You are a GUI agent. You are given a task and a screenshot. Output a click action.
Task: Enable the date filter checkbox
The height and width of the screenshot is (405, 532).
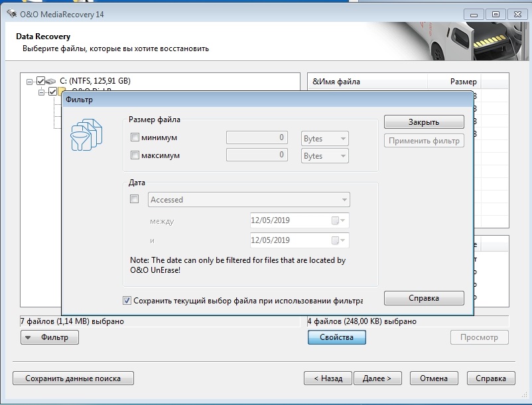pos(135,199)
